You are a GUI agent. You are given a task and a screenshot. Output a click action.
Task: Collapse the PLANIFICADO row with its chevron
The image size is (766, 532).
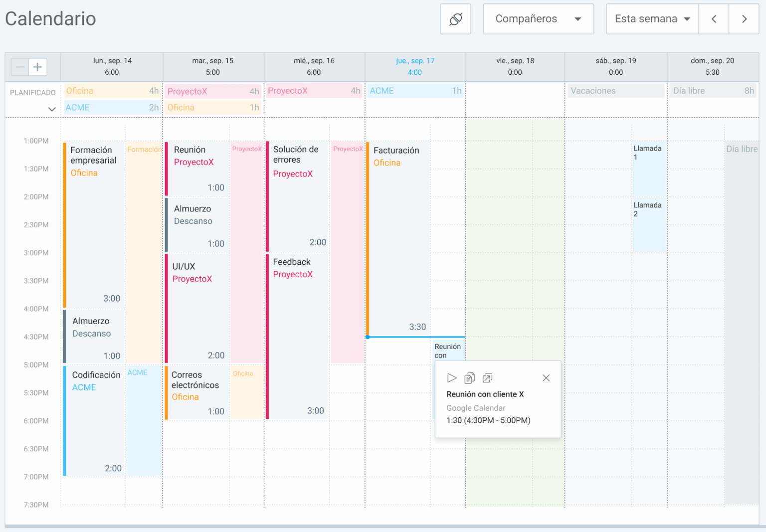(51, 109)
